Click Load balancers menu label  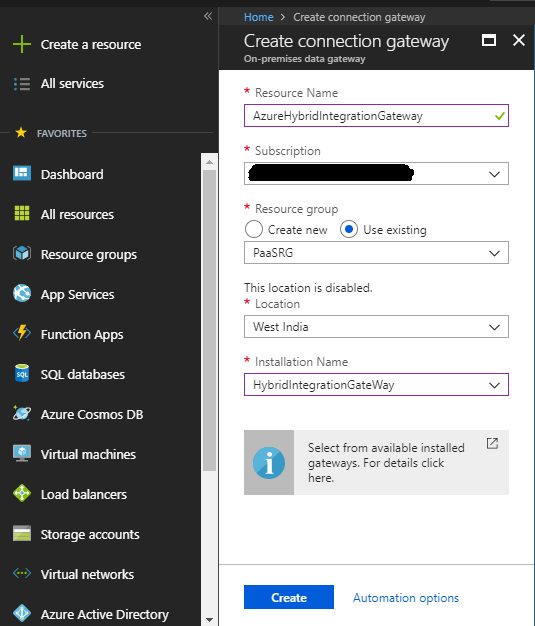point(84,494)
